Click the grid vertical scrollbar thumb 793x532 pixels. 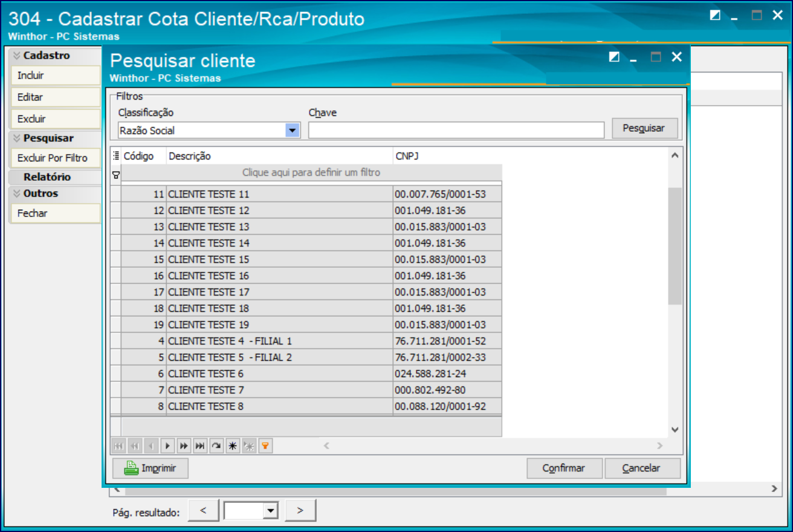[675, 245]
